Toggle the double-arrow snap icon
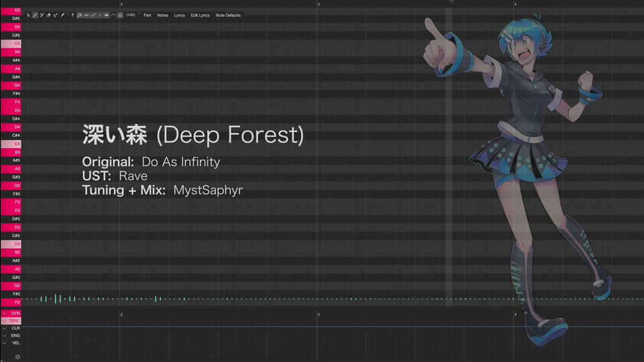The height and width of the screenshot is (362, 644). pyautogui.click(x=107, y=15)
